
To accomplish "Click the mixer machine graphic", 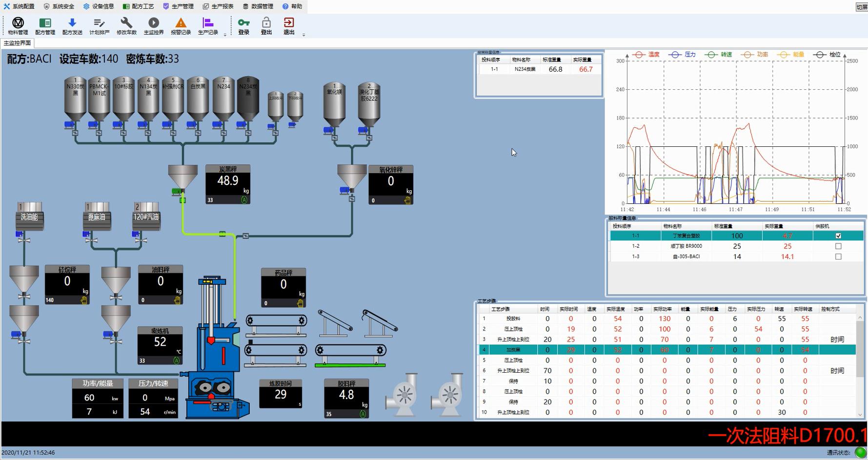I will 216,348.
